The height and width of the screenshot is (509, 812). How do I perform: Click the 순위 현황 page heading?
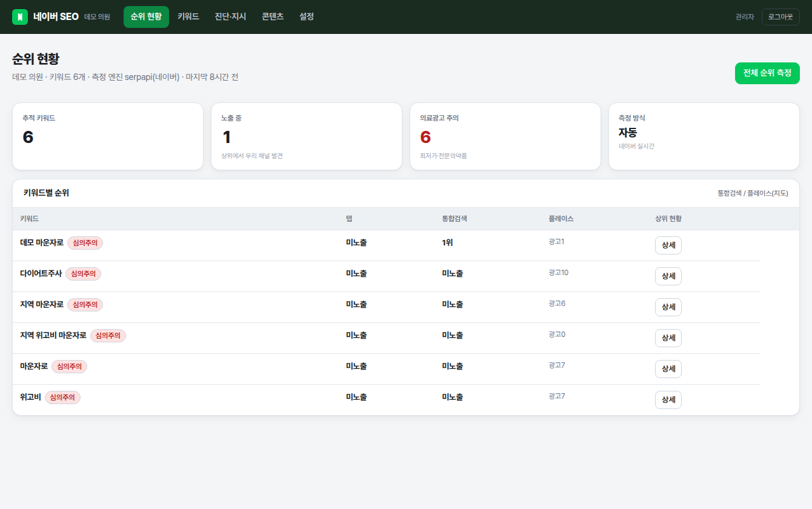point(36,59)
